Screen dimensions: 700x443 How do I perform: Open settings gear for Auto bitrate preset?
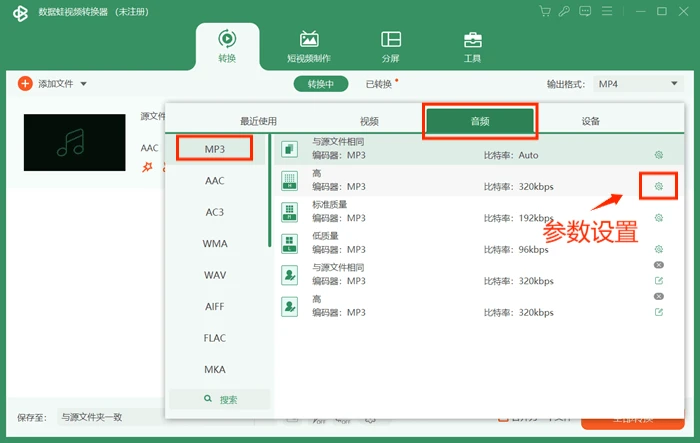point(658,155)
